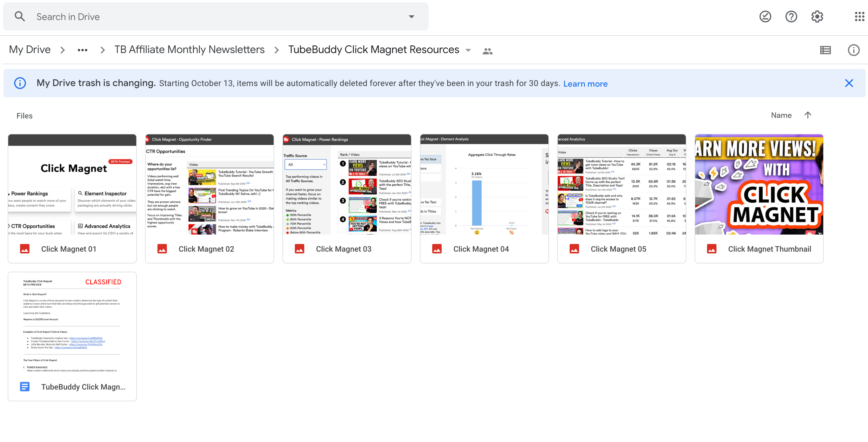Sort files by Name

coord(781,116)
